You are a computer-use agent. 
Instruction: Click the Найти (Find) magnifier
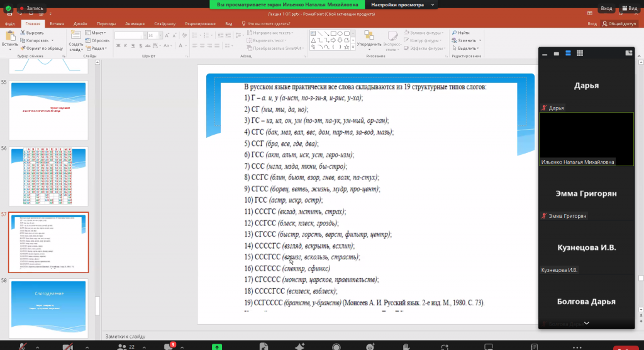click(455, 33)
